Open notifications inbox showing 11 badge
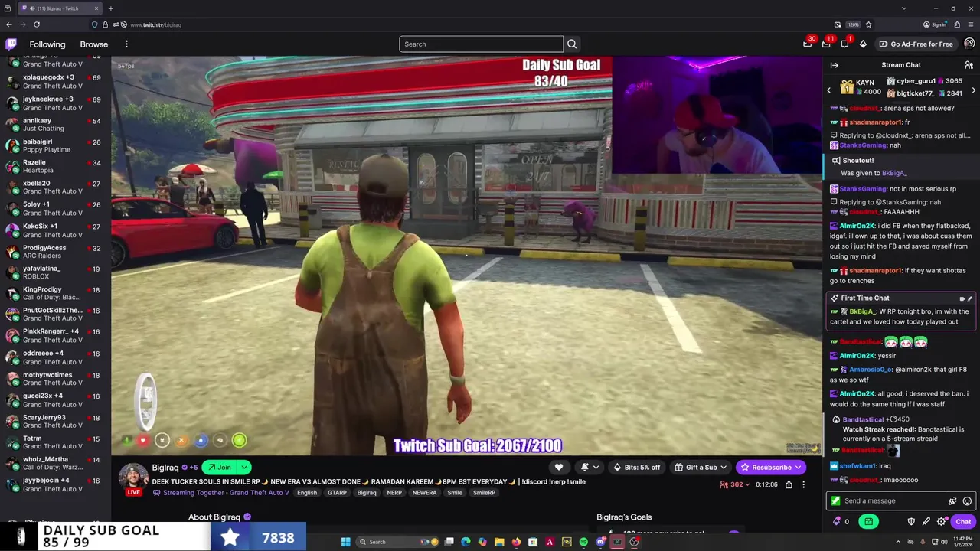This screenshot has height=551, width=980. (x=826, y=44)
